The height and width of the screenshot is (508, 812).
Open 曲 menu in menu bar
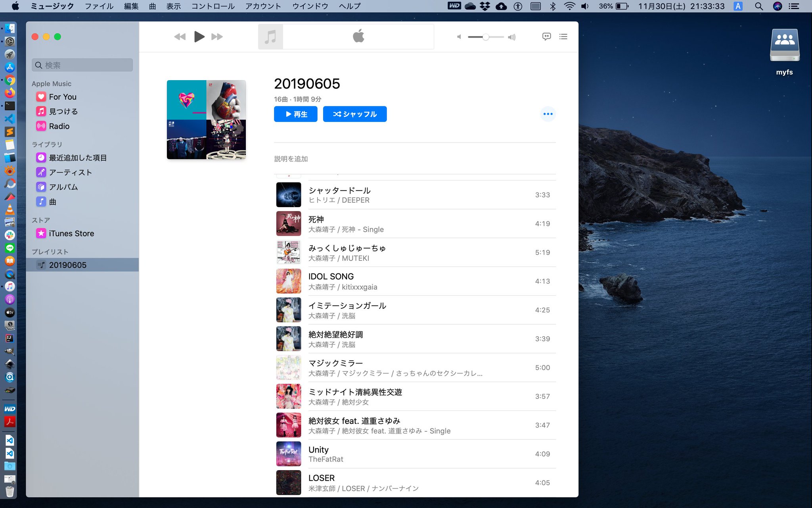pyautogui.click(x=152, y=6)
